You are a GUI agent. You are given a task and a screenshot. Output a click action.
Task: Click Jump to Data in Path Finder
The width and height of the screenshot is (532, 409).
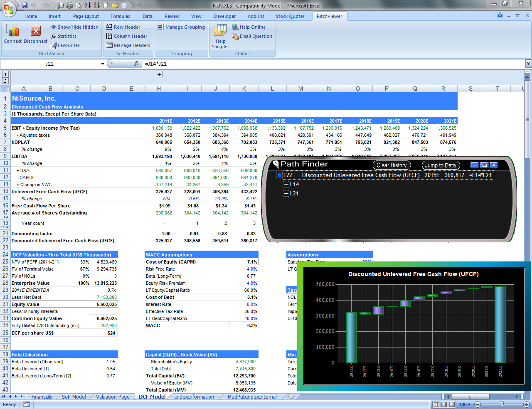click(441, 165)
